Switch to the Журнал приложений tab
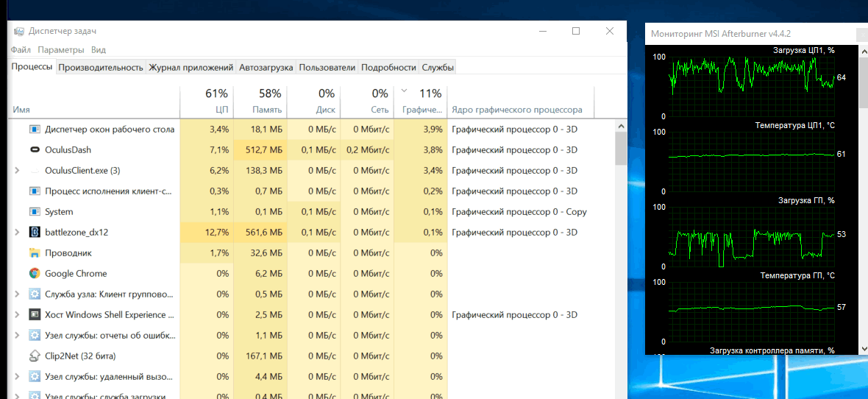 [x=191, y=68]
